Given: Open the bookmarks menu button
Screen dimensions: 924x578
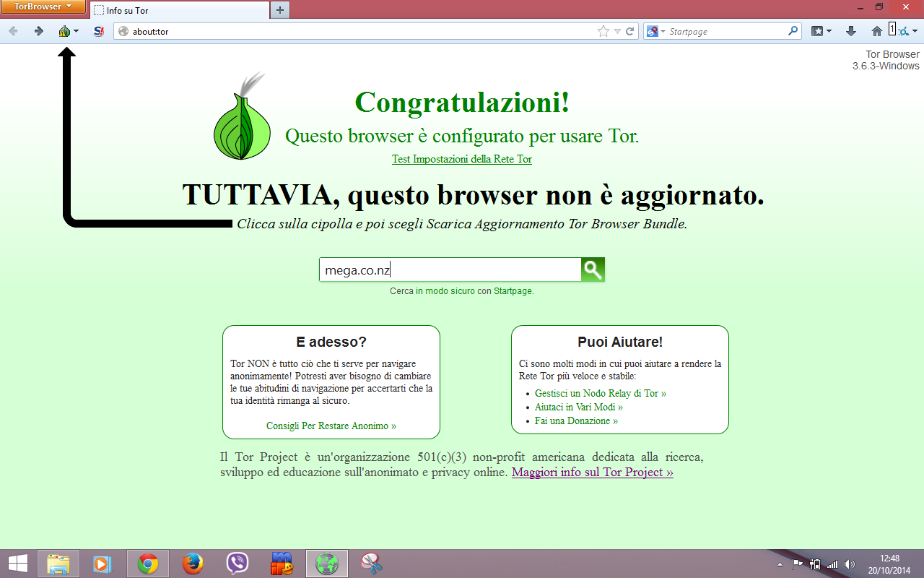Looking at the screenshot, I should [821, 31].
